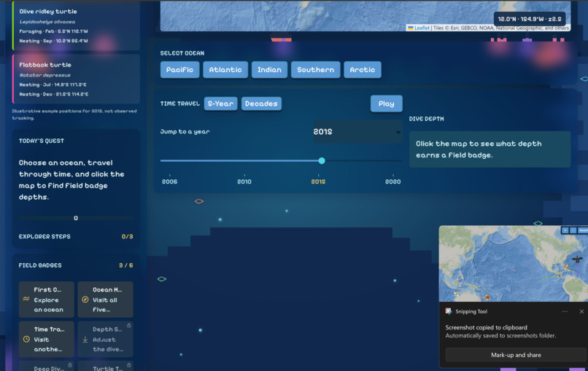Open the Jump to a year dropdown
Screen dimensions: 588x371
(357, 131)
